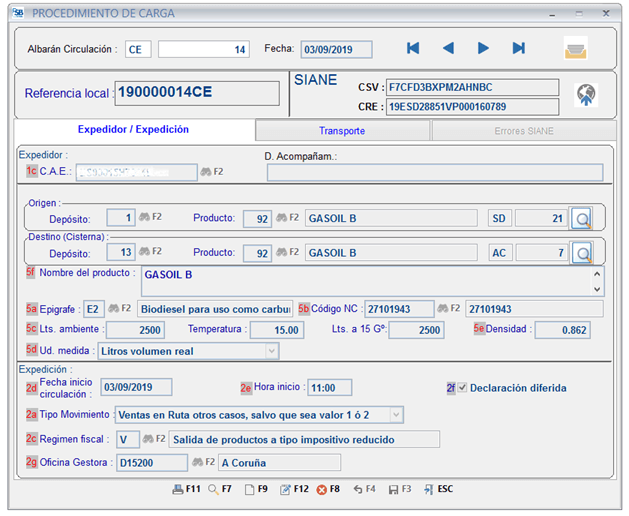This screenshot has height=516, width=629.
Task: Go to the first record arrow
Action: pyautogui.click(x=413, y=48)
